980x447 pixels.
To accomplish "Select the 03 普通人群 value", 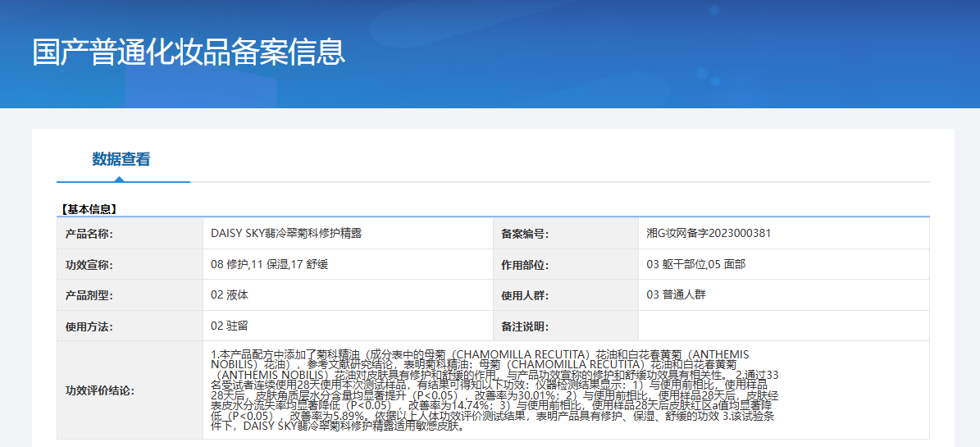I will [x=676, y=294].
